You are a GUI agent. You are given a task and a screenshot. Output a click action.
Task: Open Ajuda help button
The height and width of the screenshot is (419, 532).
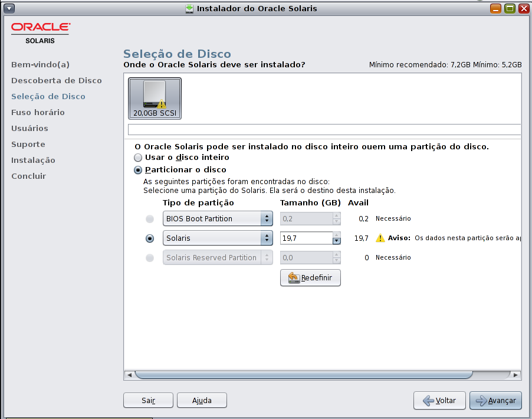pos(202,400)
